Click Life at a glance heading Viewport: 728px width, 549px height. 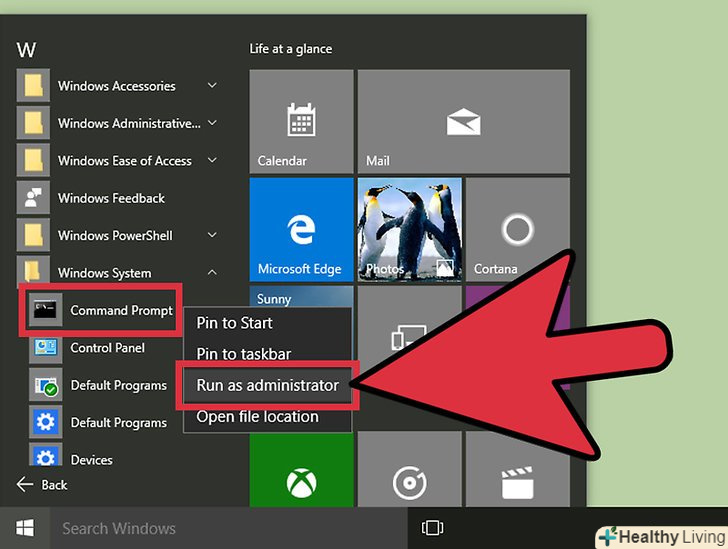pyautogui.click(x=291, y=49)
